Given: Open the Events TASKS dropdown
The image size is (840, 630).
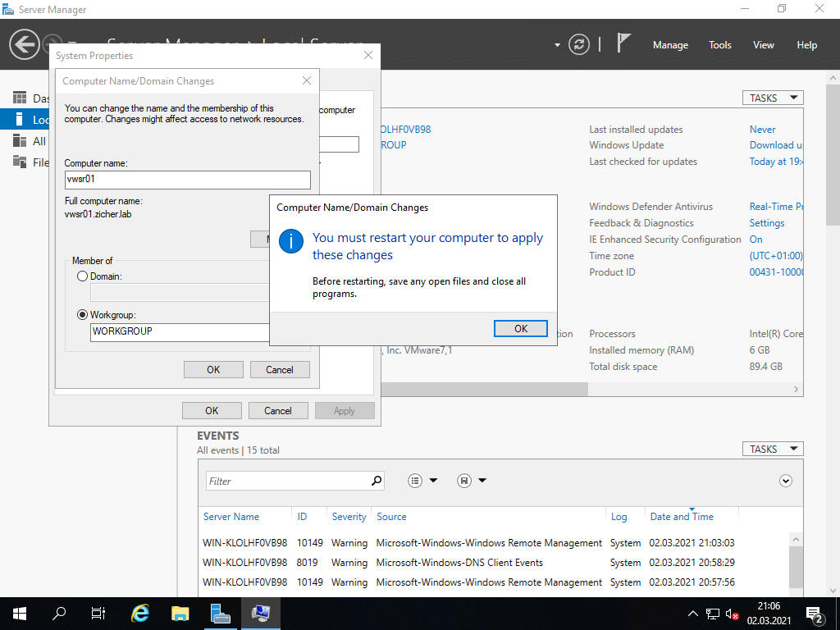Looking at the screenshot, I should pyautogui.click(x=773, y=449).
